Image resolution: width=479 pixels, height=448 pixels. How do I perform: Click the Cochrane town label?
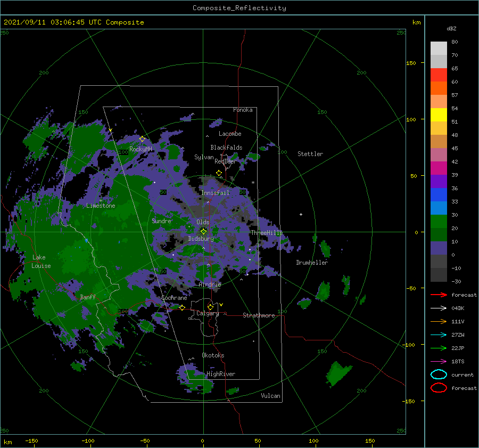tap(174, 298)
